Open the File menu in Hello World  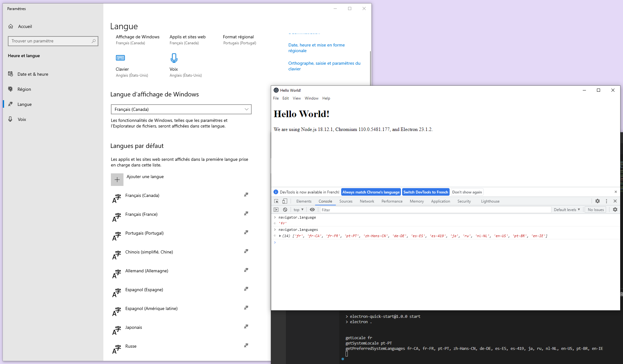coord(276,98)
